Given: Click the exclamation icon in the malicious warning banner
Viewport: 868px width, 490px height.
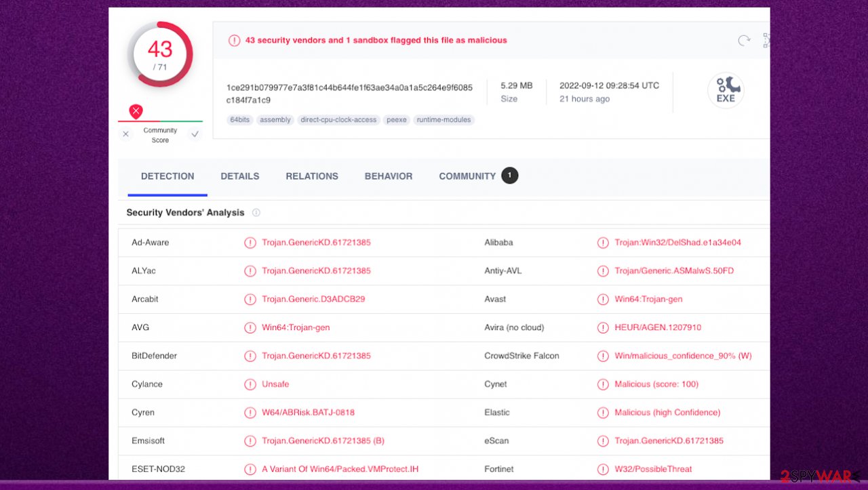Looking at the screenshot, I should coord(234,40).
